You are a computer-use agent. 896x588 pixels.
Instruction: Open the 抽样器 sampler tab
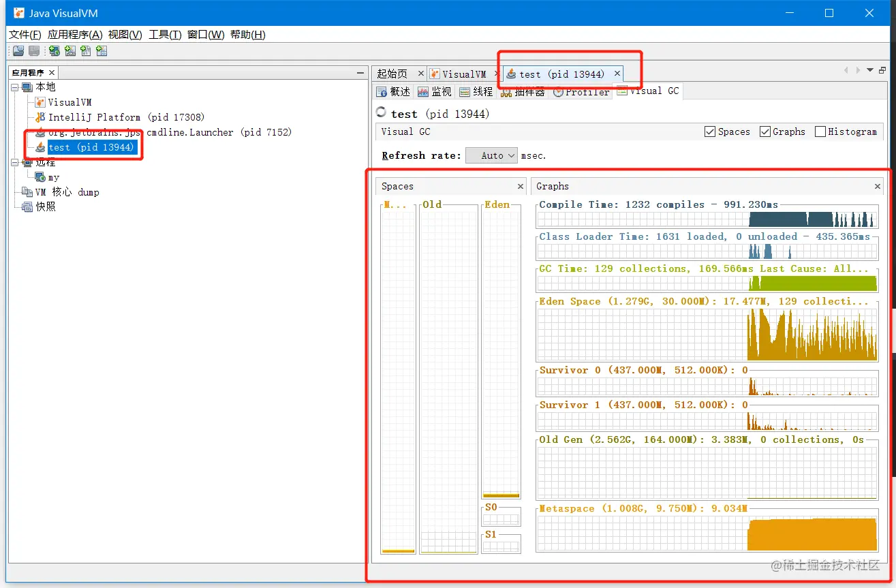coord(523,91)
